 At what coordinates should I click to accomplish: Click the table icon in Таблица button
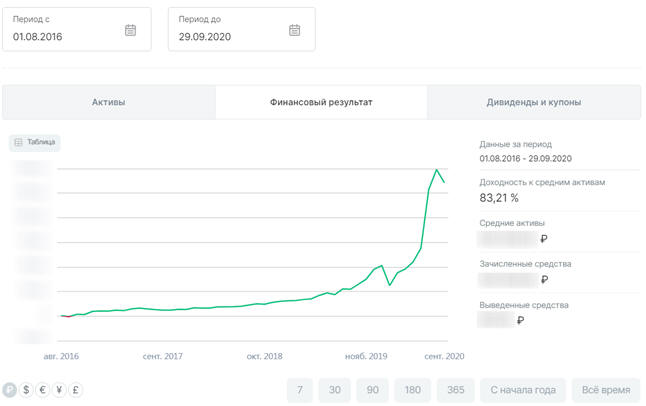18,142
